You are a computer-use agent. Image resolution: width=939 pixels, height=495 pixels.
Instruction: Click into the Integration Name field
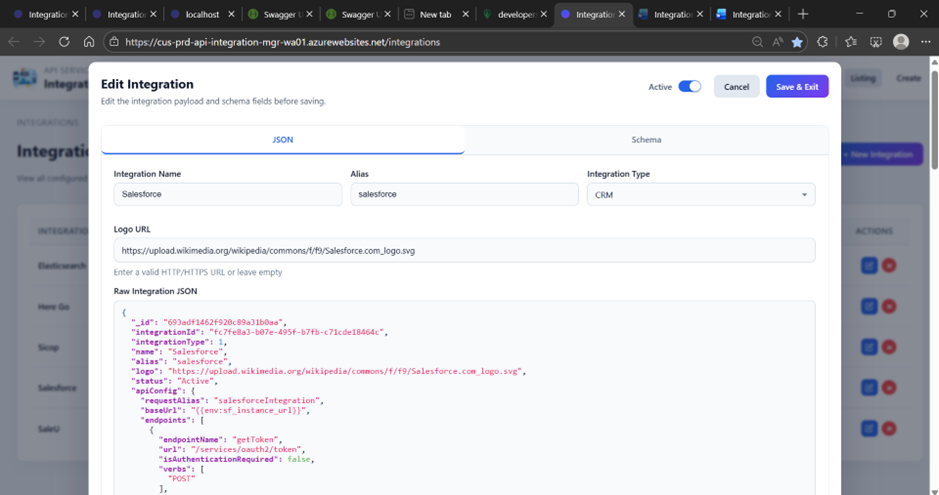click(x=228, y=195)
